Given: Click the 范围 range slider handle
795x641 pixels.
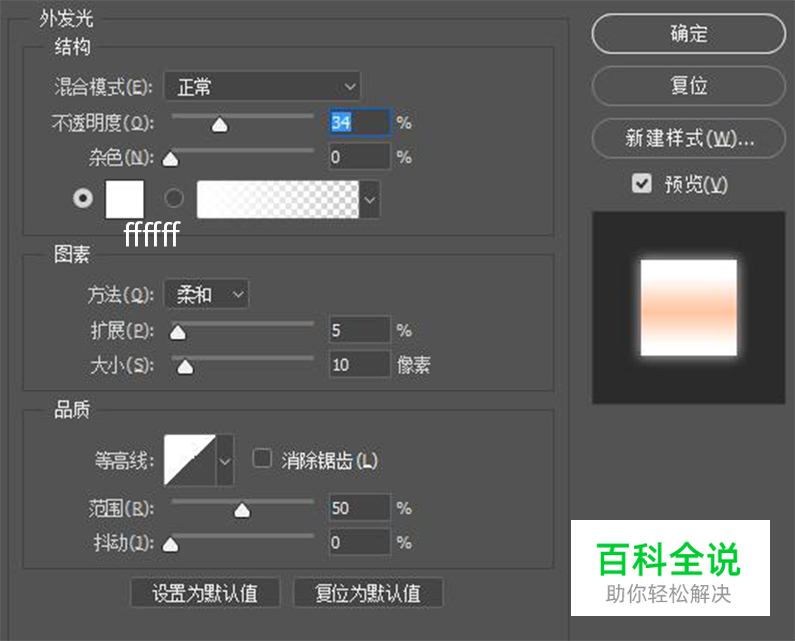Looking at the screenshot, I should 241,511.
